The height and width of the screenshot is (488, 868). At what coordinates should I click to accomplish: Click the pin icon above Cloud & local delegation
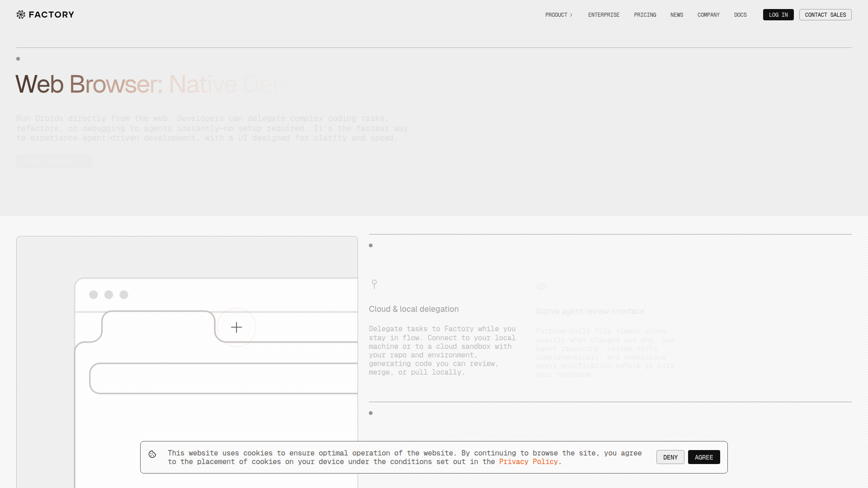pos(374,284)
